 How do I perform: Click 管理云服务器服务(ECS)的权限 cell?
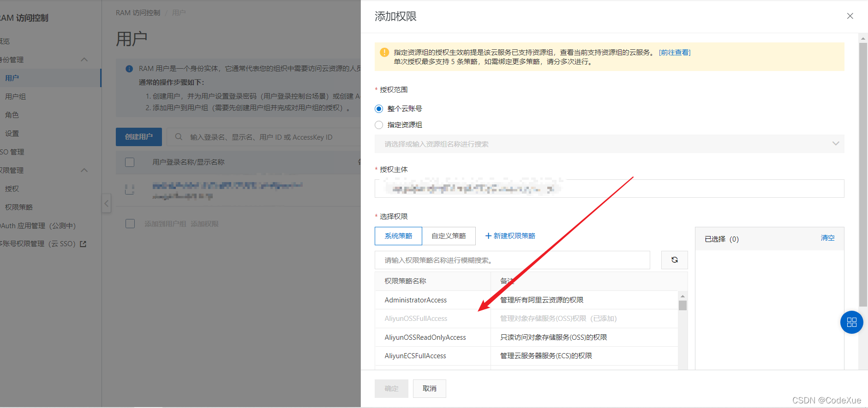(546, 356)
